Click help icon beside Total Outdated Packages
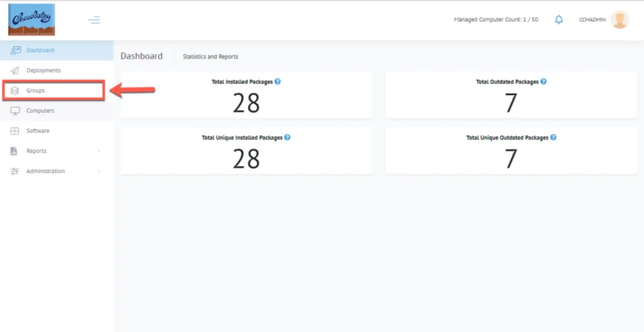The height and width of the screenshot is (332, 644). point(543,82)
